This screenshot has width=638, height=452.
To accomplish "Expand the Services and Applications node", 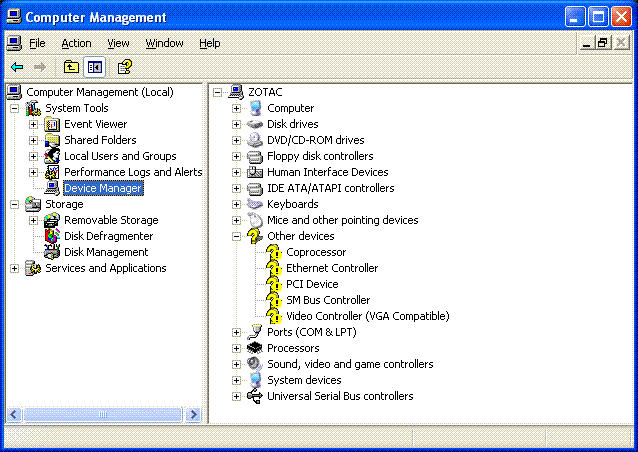I will pos(14,268).
